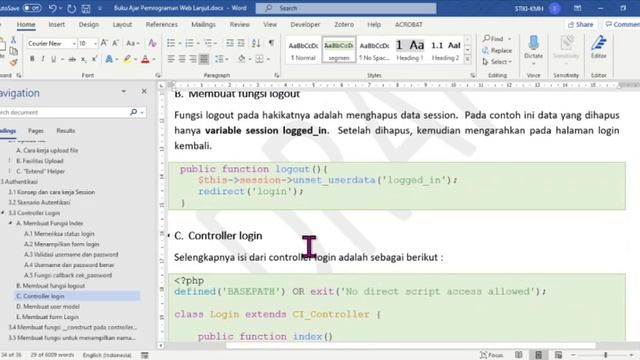The height and width of the screenshot is (360, 640).
Task: Switch to Pages tab in Navigation
Action: (x=36, y=131)
